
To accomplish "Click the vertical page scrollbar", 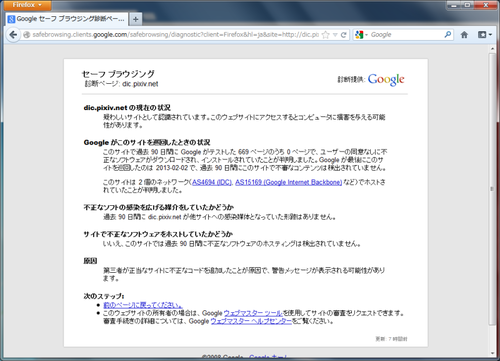I will click(x=492, y=188).
